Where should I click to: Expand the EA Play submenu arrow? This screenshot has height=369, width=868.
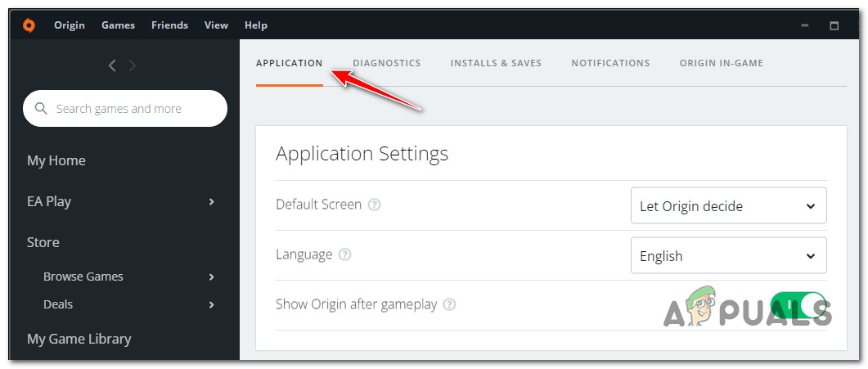(x=211, y=202)
